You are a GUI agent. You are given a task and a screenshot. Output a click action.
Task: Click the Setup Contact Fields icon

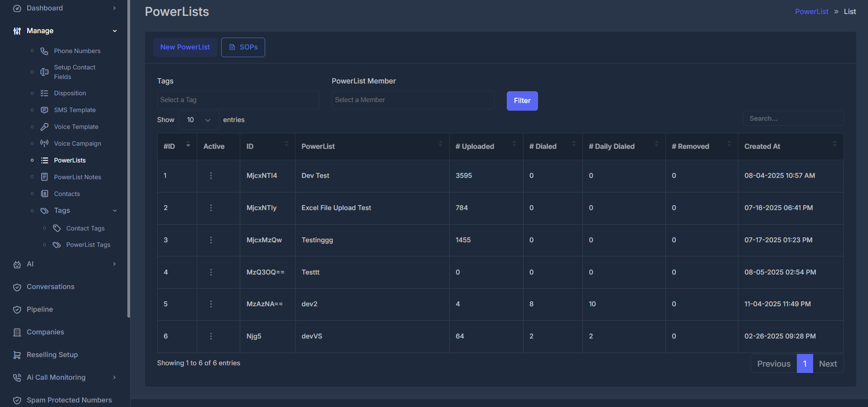tap(44, 72)
